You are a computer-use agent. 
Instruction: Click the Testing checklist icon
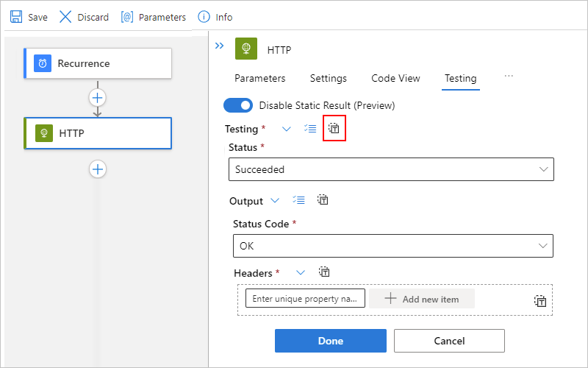310,129
